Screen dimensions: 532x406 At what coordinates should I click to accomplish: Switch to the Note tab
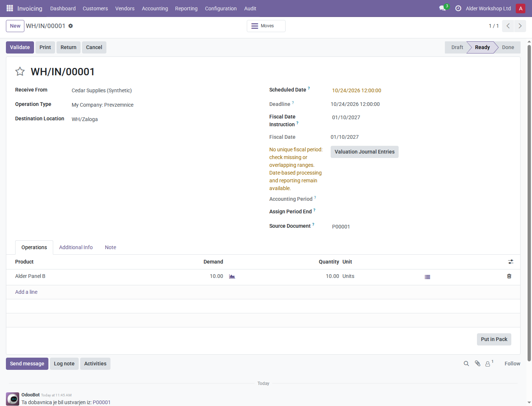[x=110, y=247]
